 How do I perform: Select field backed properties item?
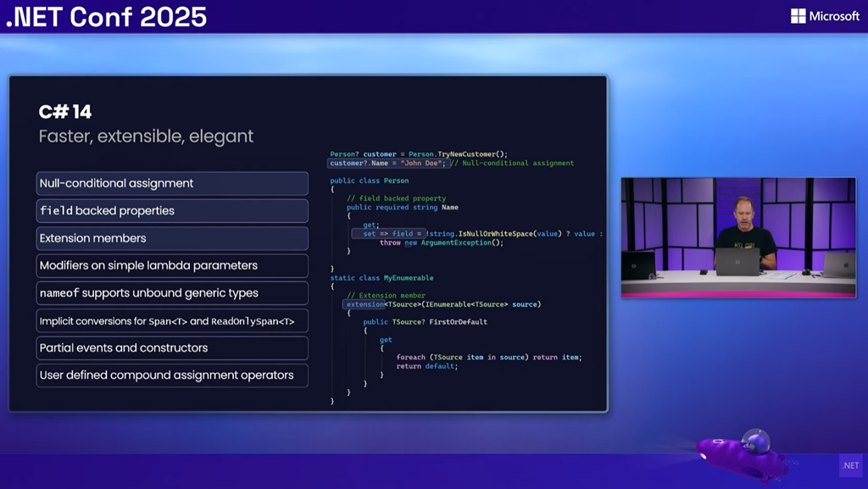point(172,211)
